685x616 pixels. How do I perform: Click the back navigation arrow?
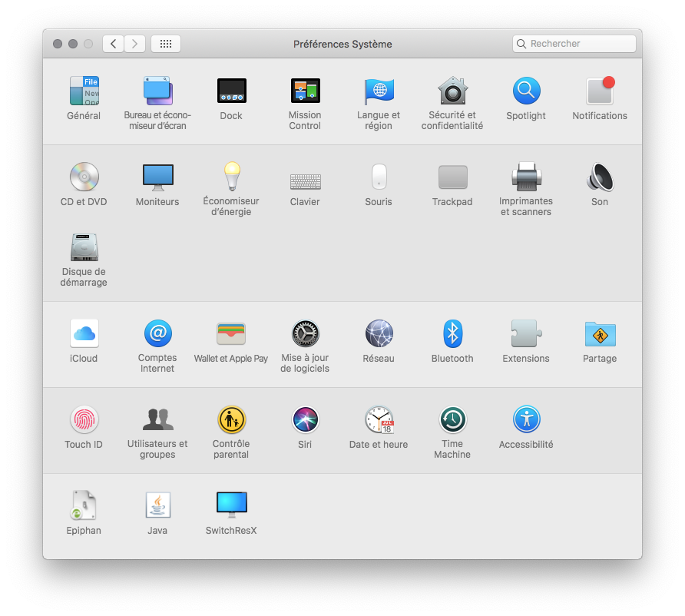tap(114, 44)
